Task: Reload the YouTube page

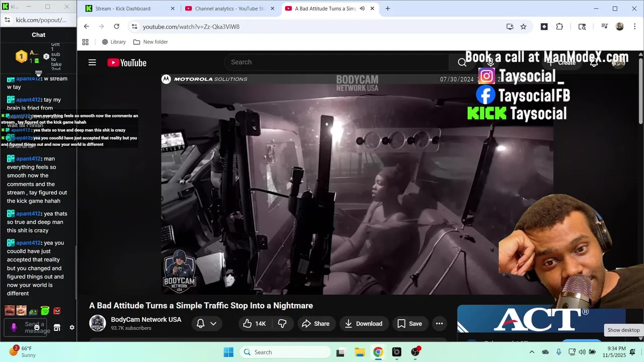Action: (x=117, y=27)
